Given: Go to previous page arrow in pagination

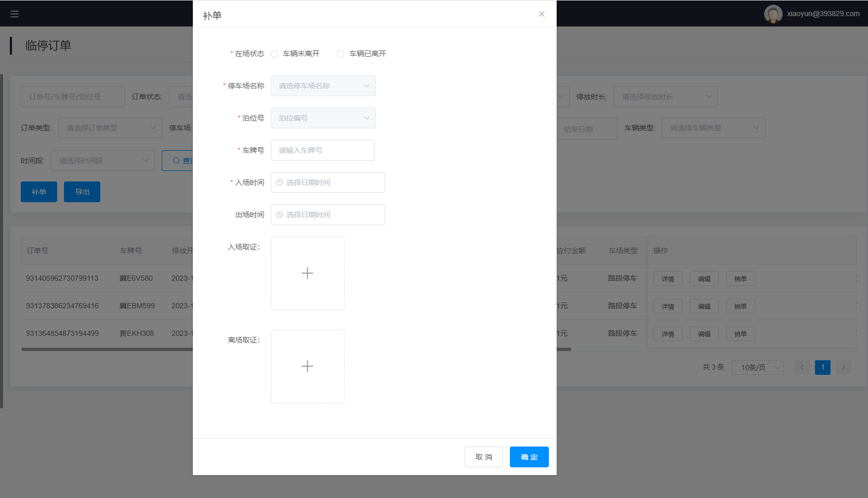Looking at the screenshot, I should coord(801,368).
